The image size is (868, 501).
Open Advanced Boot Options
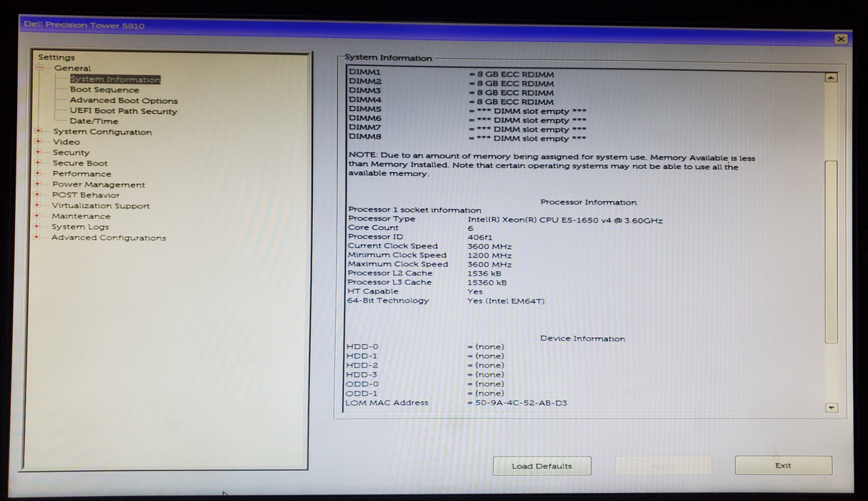(x=124, y=101)
